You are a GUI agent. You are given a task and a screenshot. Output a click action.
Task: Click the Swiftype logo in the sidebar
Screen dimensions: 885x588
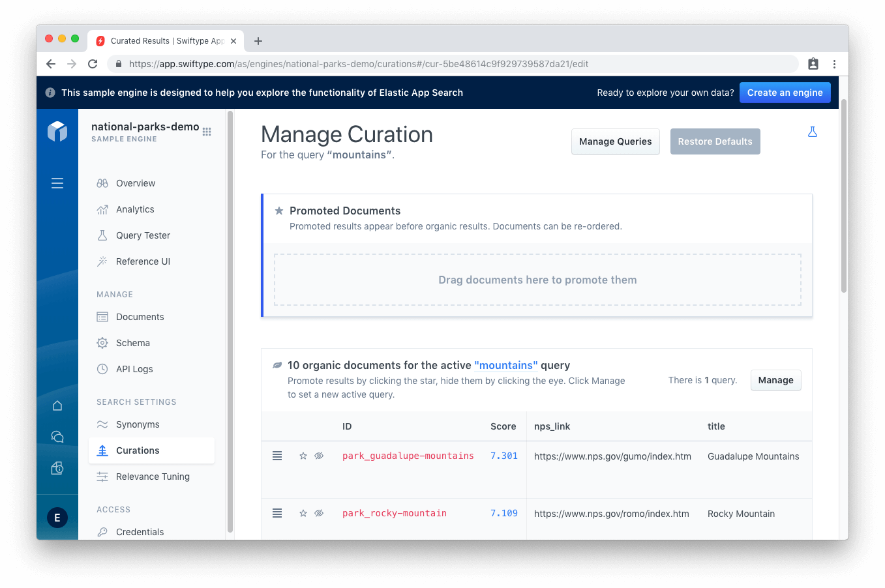tap(57, 131)
